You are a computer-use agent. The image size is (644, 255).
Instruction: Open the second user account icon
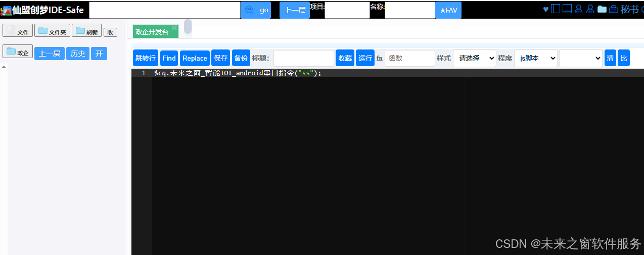click(x=590, y=9)
